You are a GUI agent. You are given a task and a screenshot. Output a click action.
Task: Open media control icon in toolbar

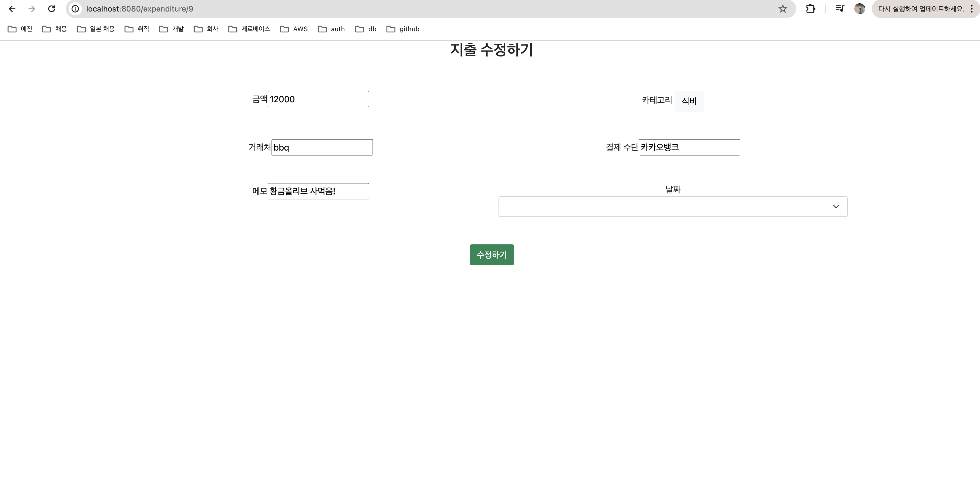[840, 9]
